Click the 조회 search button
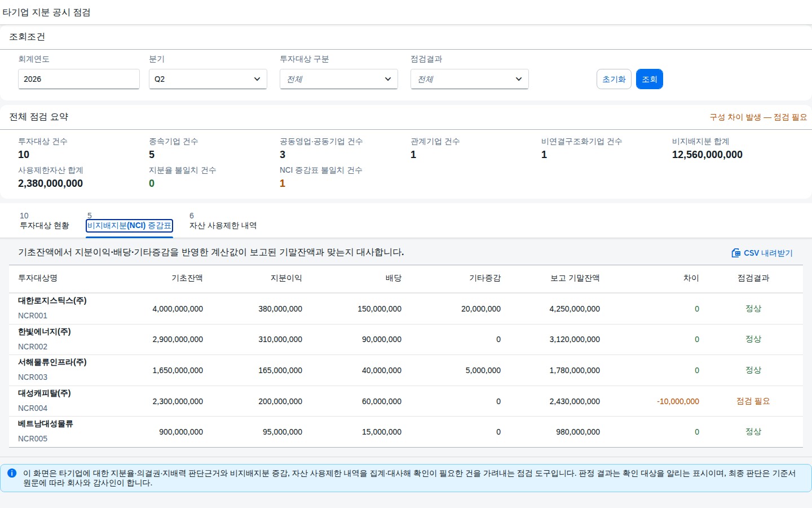 650,79
